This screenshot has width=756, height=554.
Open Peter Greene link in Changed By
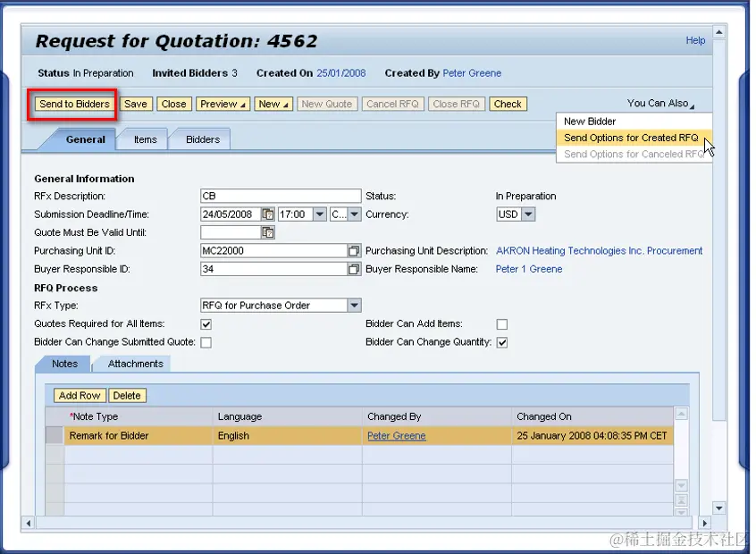pyautogui.click(x=397, y=435)
